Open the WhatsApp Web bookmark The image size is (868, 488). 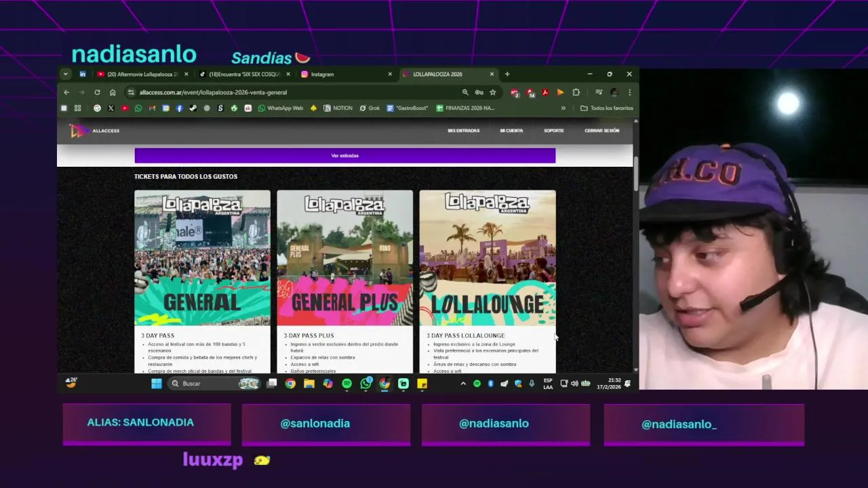[281, 108]
